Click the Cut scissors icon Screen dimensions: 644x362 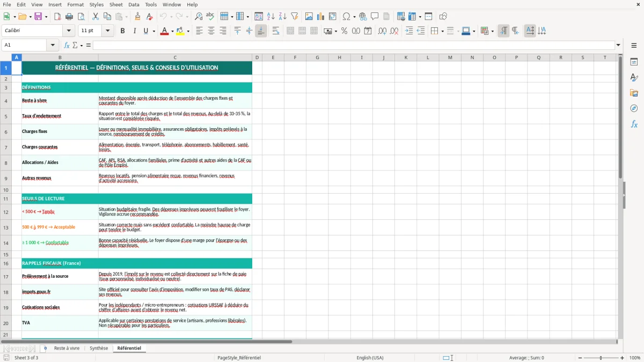click(x=96, y=17)
